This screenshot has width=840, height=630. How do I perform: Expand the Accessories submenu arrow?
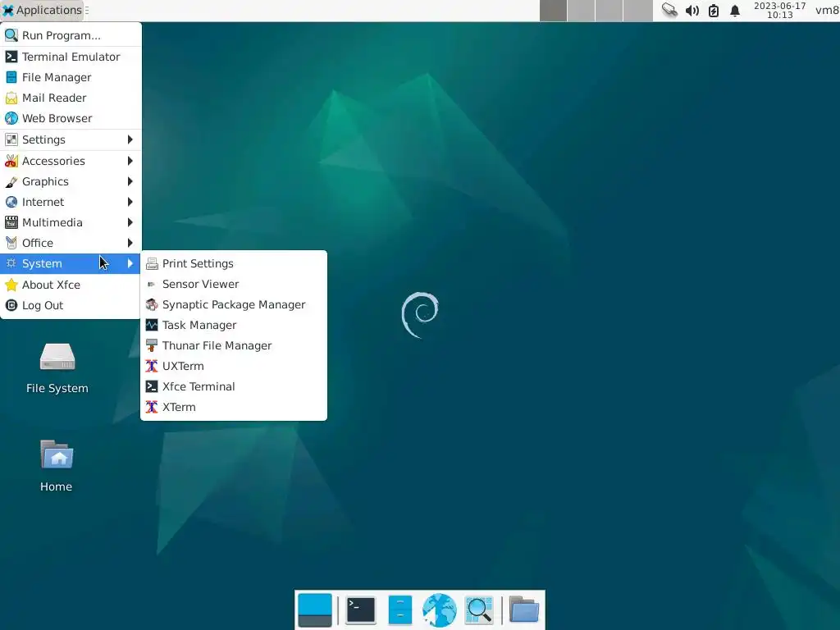pyautogui.click(x=130, y=161)
